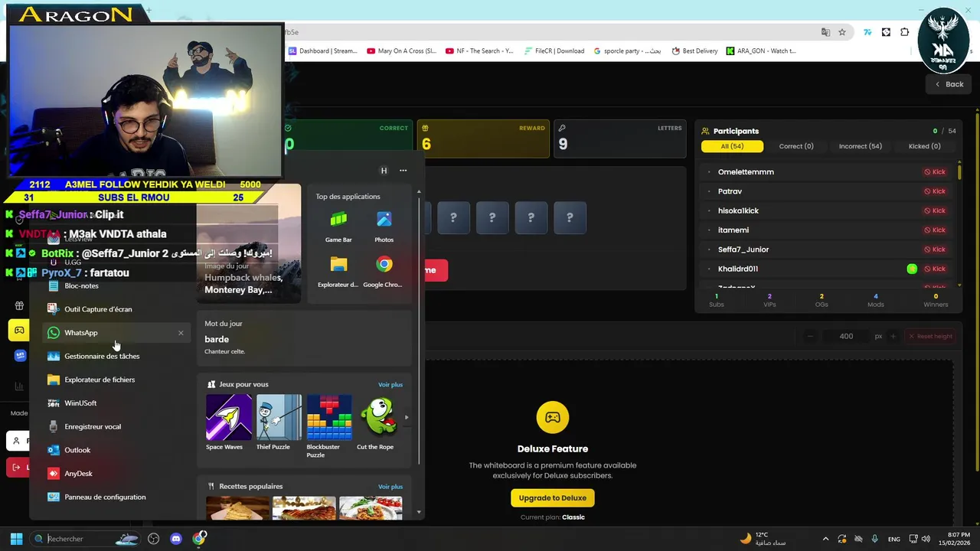The image size is (980, 551).
Task: Open Explorateur de fichiers top-app tile
Action: pyautogui.click(x=338, y=272)
